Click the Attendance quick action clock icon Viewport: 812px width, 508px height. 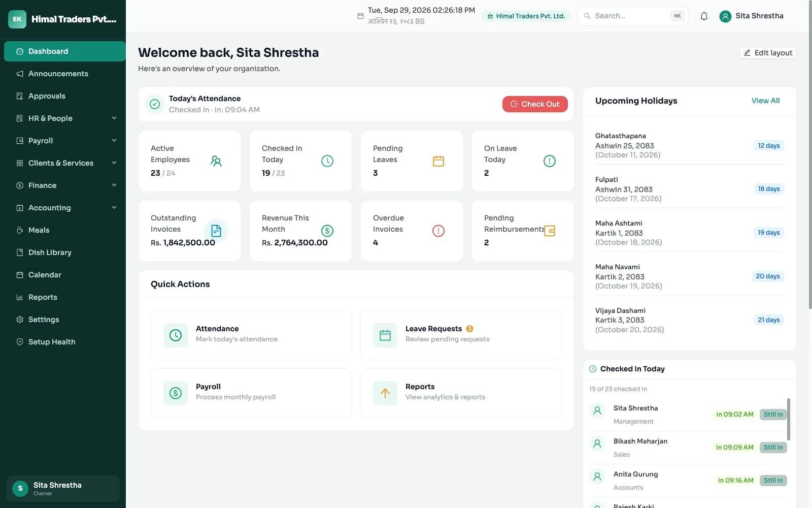coord(176,335)
